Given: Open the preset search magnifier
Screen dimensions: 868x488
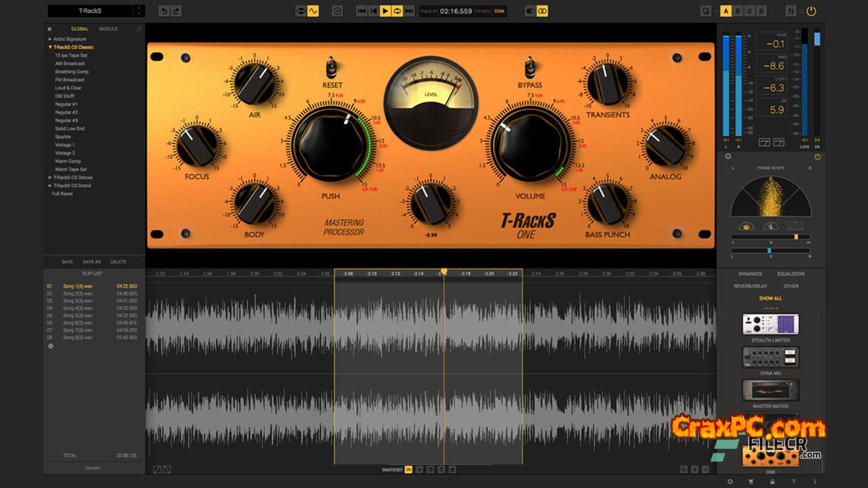Looking at the screenshot, I should [139, 29].
